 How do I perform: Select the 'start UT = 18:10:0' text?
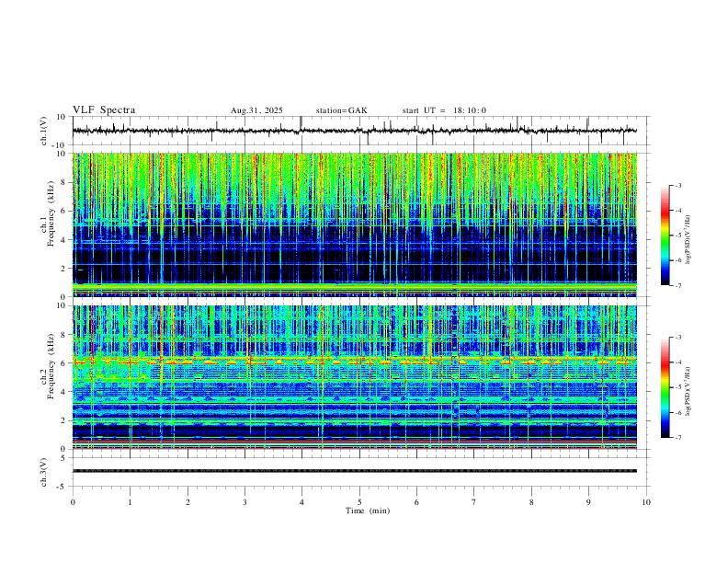pos(444,110)
